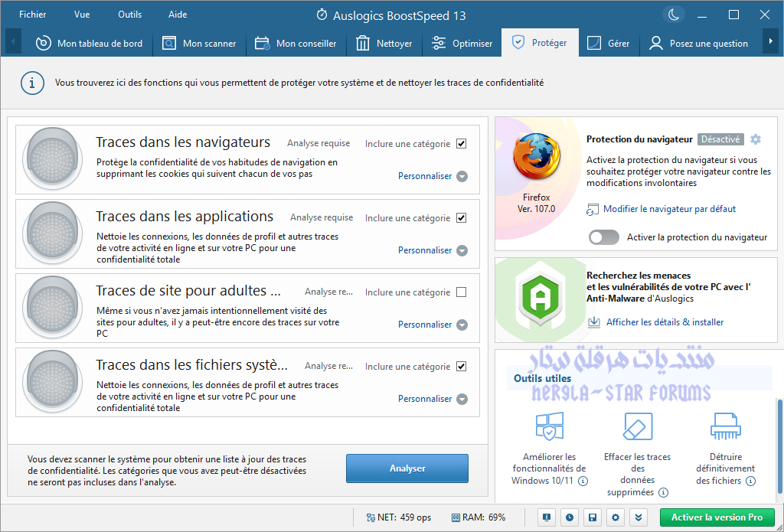Switch to Mon tableau de bord tab
The height and width of the screenshot is (532, 784).
click(x=89, y=44)
